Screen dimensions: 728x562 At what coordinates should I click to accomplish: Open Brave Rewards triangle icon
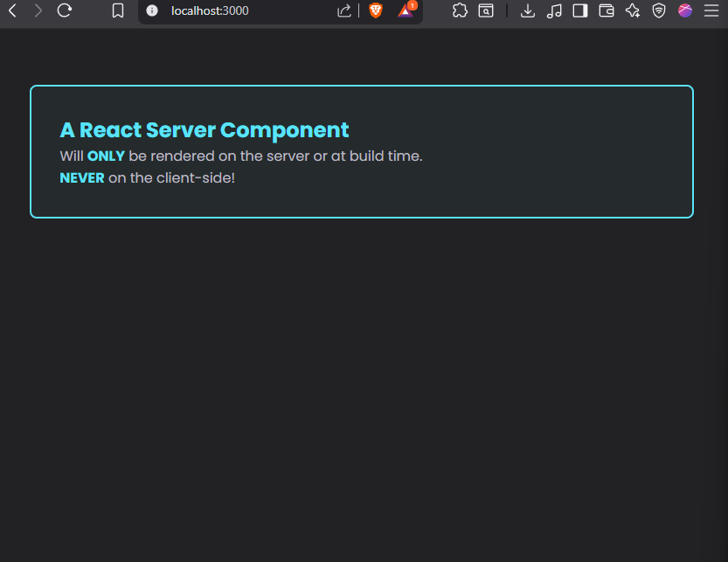coord(406,10)
